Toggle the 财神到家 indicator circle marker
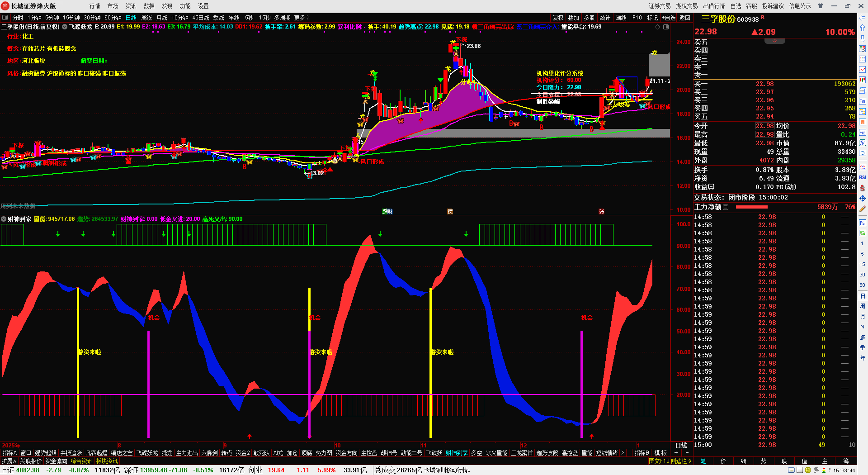 click(4, 219)
